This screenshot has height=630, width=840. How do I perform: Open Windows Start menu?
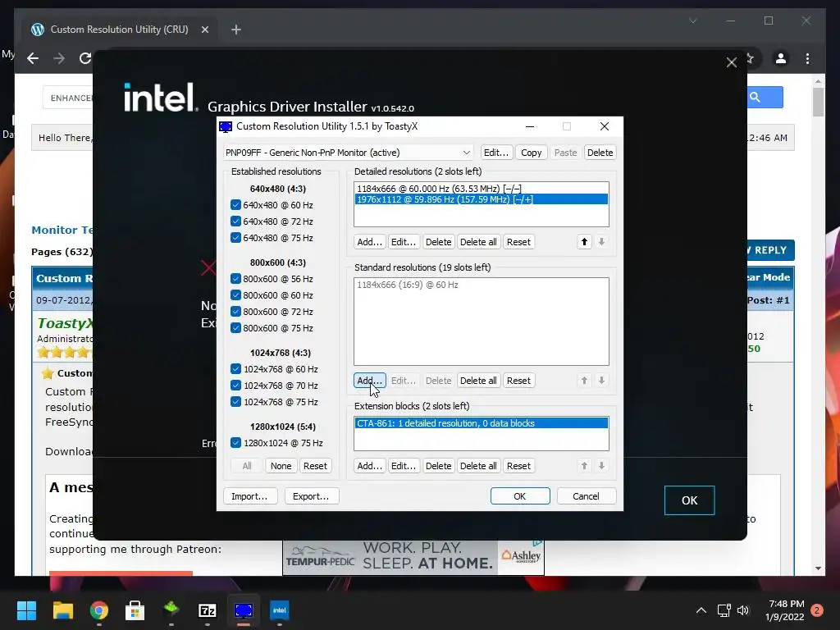coord(26,610)
